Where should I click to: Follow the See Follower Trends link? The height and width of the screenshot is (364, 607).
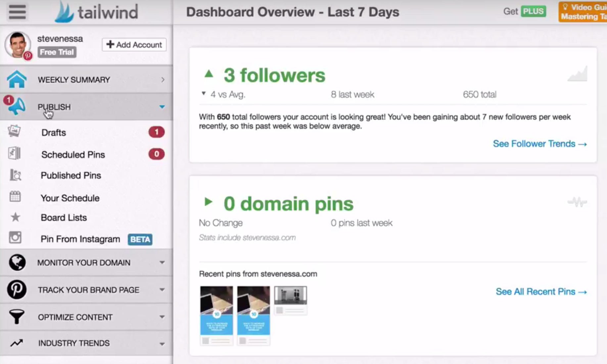540,144
